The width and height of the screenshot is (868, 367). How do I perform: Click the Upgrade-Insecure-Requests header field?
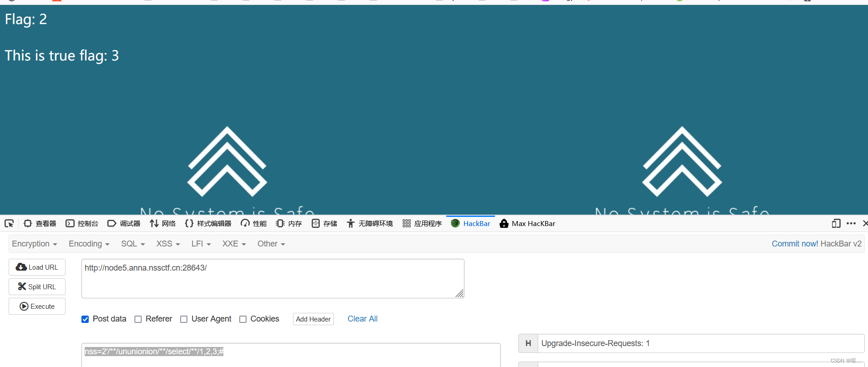pyautogui.click(x=701, y=343)
